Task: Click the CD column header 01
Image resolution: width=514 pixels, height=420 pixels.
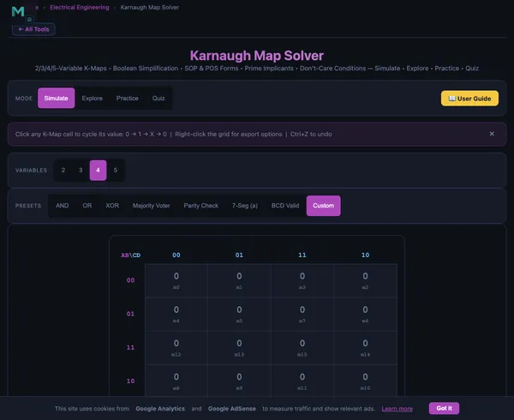Action: tap(239, 255)
